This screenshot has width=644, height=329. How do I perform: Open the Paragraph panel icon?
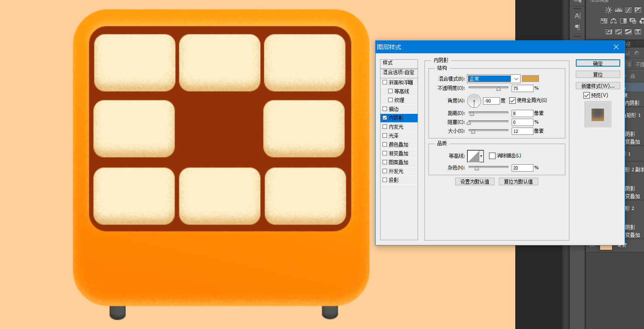coord(577,27)
